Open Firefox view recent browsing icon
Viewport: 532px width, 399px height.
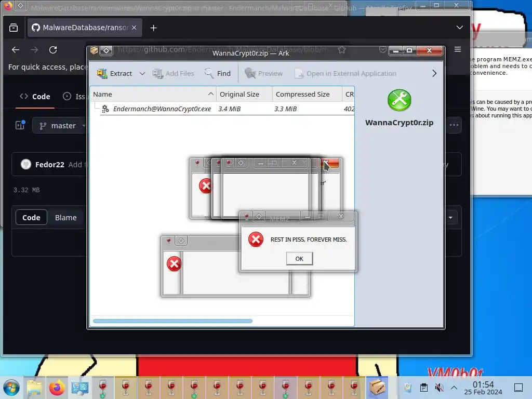point(14,28)
